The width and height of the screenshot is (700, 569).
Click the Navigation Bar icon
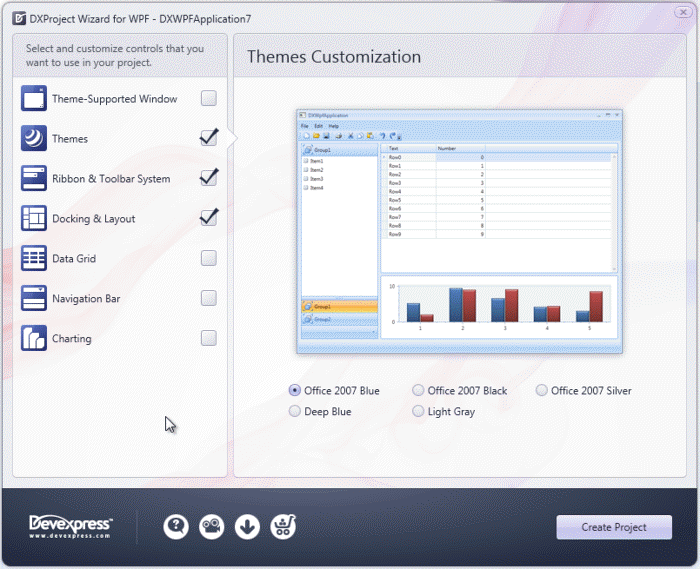(33, 298)
